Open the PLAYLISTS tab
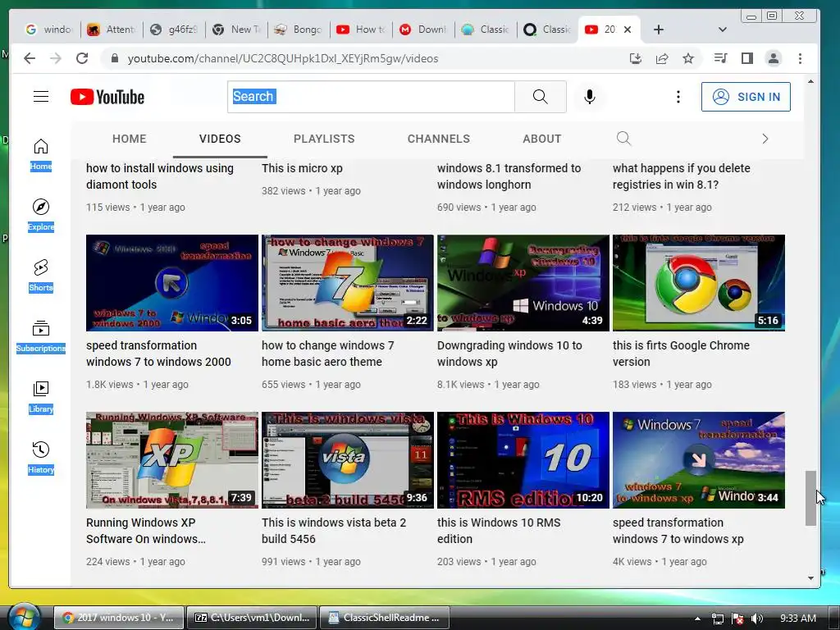840x630 pixels. click(324, 139)
